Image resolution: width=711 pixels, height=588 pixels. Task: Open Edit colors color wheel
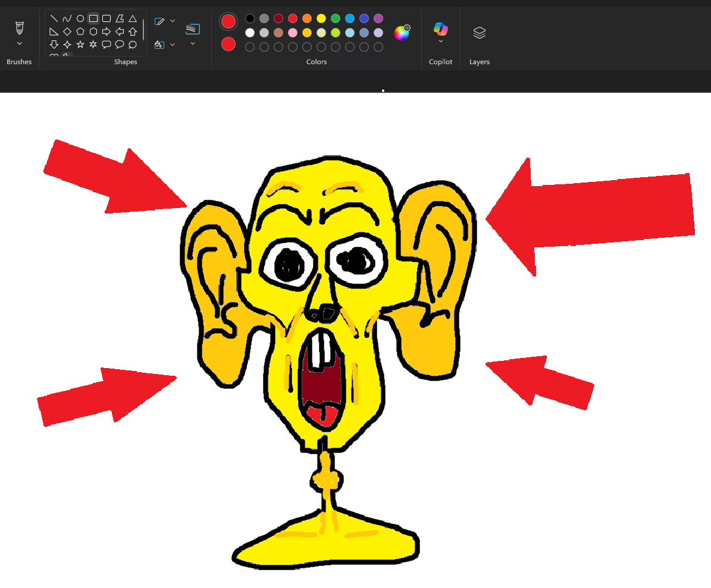pos(402,33)
